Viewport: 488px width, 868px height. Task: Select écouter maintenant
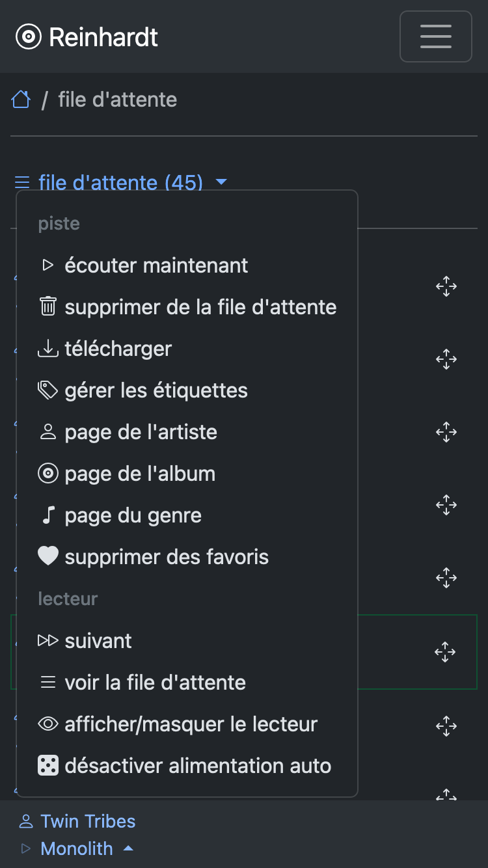click(156, 265)
